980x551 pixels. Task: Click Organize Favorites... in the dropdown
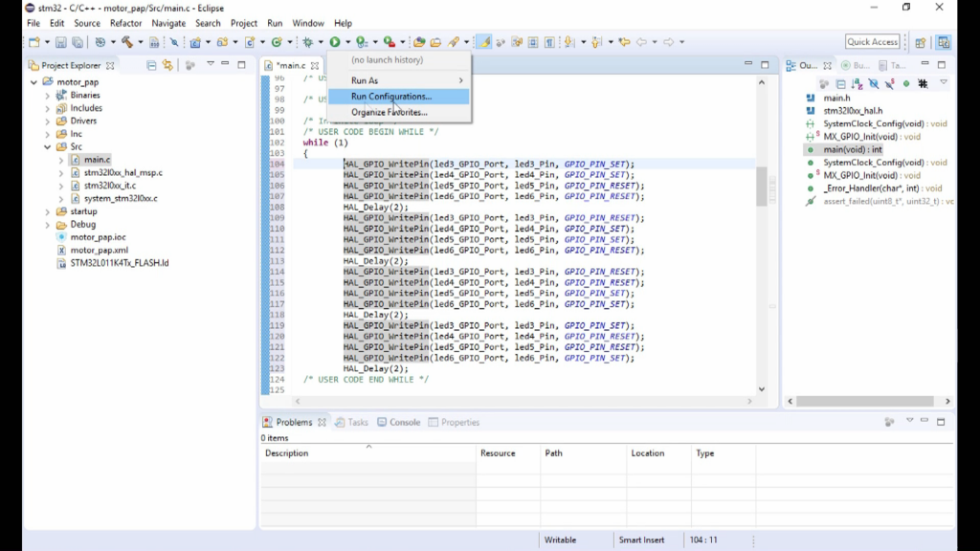click(x=389, y=113)
